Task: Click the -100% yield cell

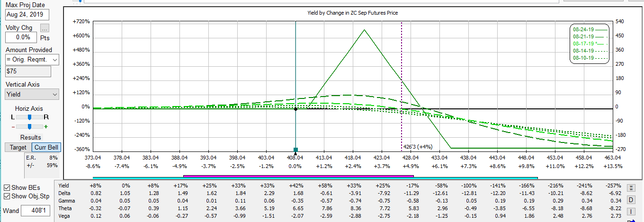Action: coord(470,186)
